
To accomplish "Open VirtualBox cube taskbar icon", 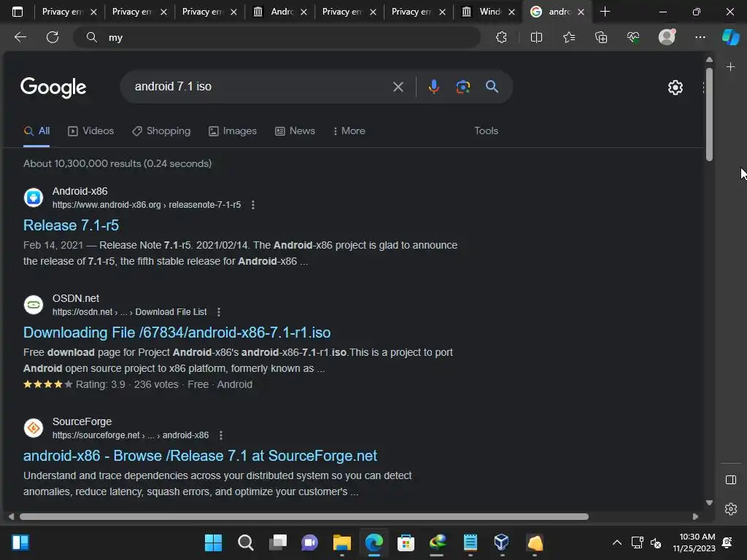I will pyautogui.click(x=502, y=542).
